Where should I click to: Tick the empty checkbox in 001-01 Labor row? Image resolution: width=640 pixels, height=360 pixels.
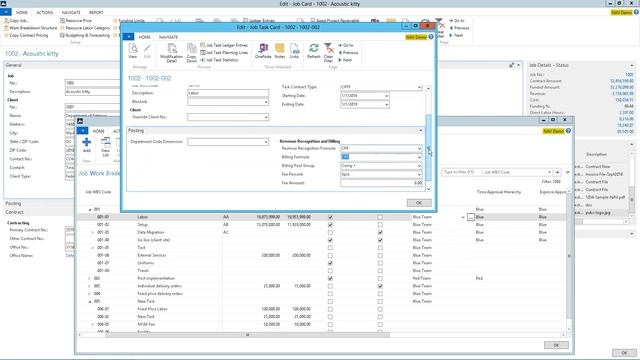tap(380, 217)
